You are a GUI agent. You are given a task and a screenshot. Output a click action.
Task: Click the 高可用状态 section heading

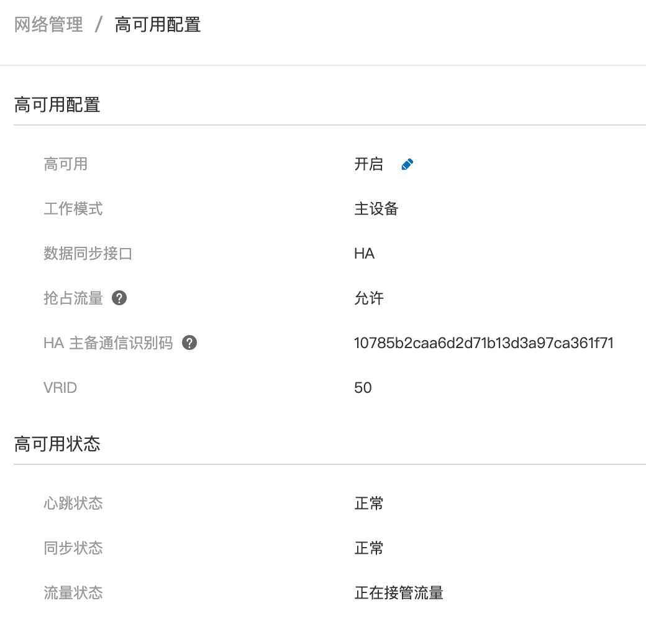point(57,444)
